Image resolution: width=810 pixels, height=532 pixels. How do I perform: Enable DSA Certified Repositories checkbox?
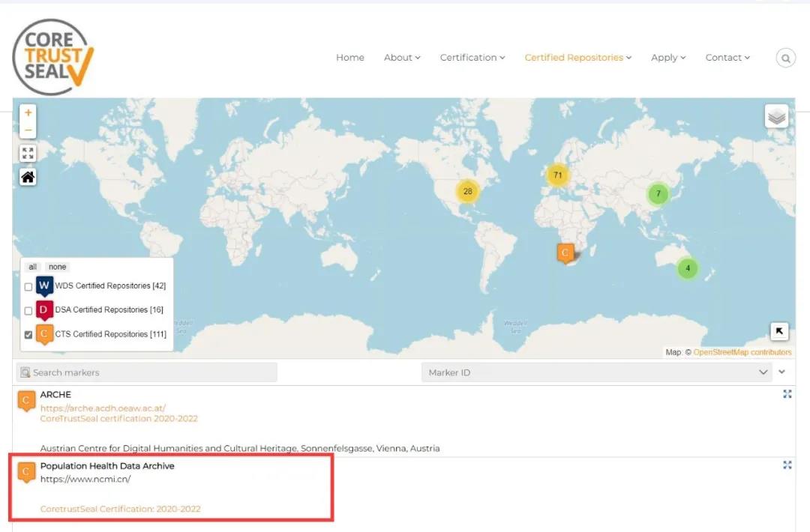coord(28,310)
